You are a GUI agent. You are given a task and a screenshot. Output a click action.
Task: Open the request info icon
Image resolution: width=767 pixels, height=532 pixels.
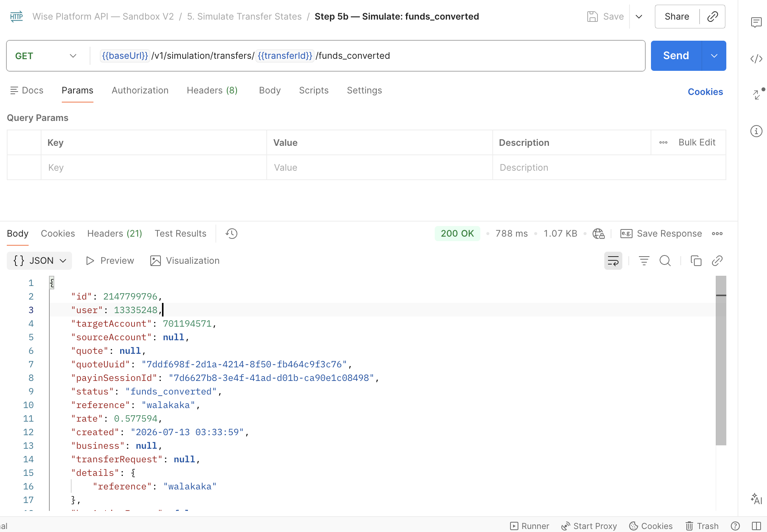(756, 131)
